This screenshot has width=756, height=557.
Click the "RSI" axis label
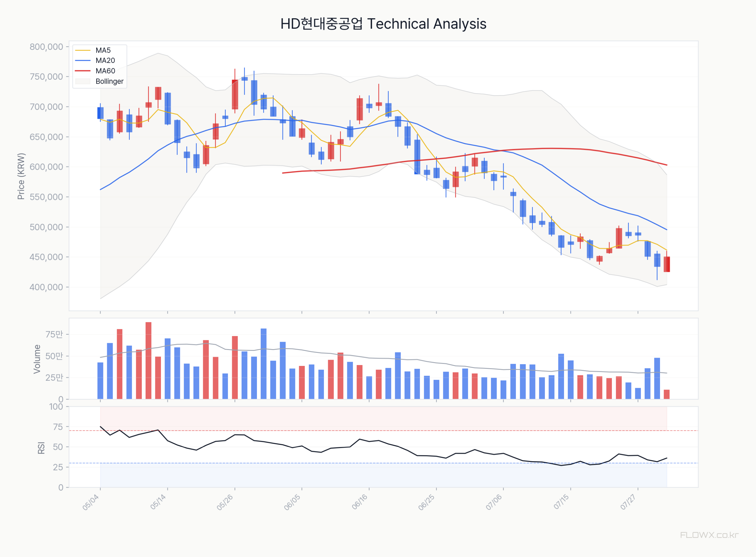tap(41, 448)
